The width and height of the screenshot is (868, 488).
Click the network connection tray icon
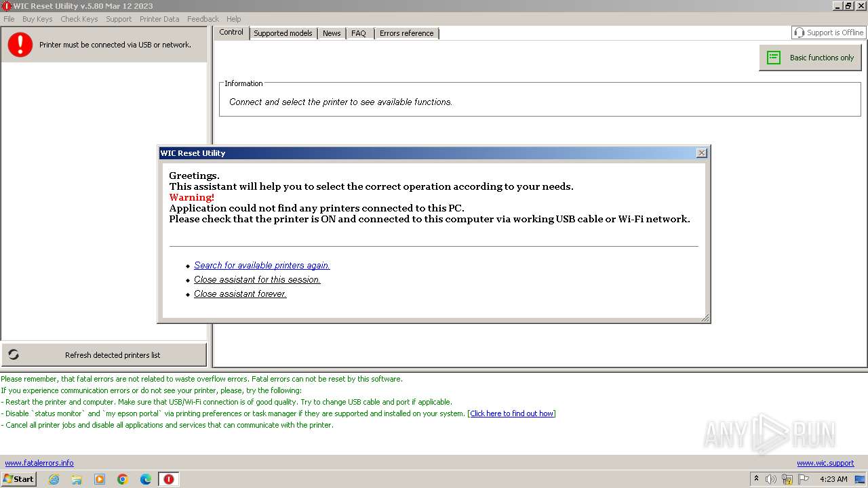[787, 479]
